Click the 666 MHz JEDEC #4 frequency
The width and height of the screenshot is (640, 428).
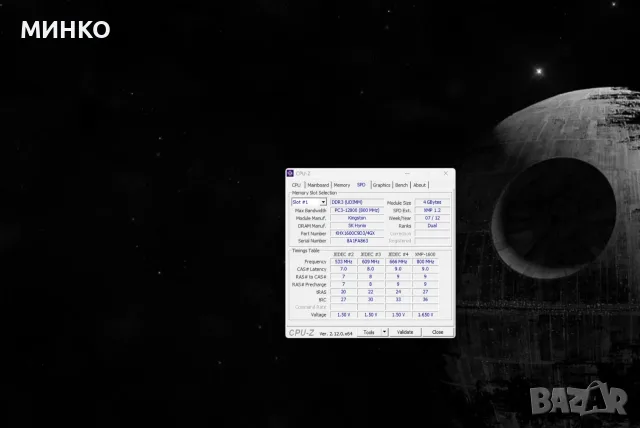click(x=398, y=262)
